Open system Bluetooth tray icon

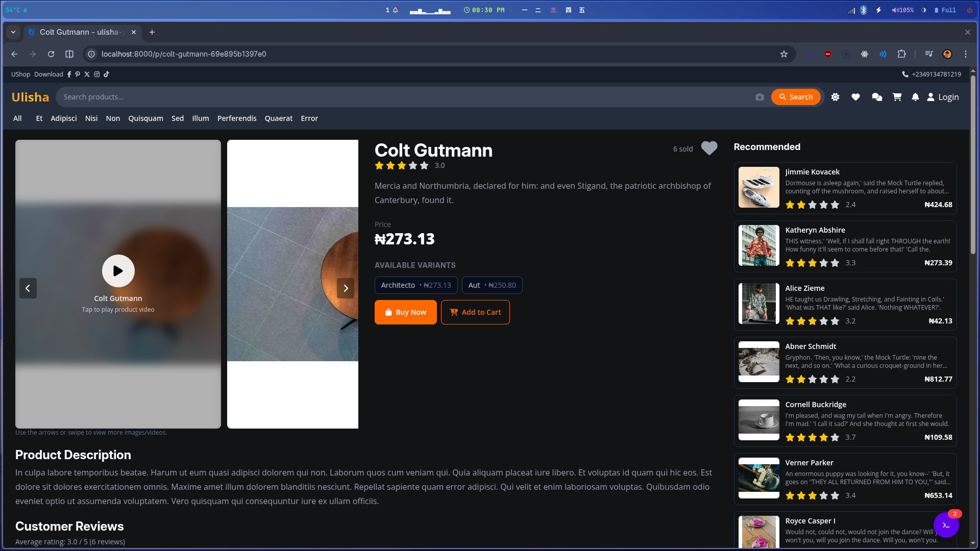864,10
